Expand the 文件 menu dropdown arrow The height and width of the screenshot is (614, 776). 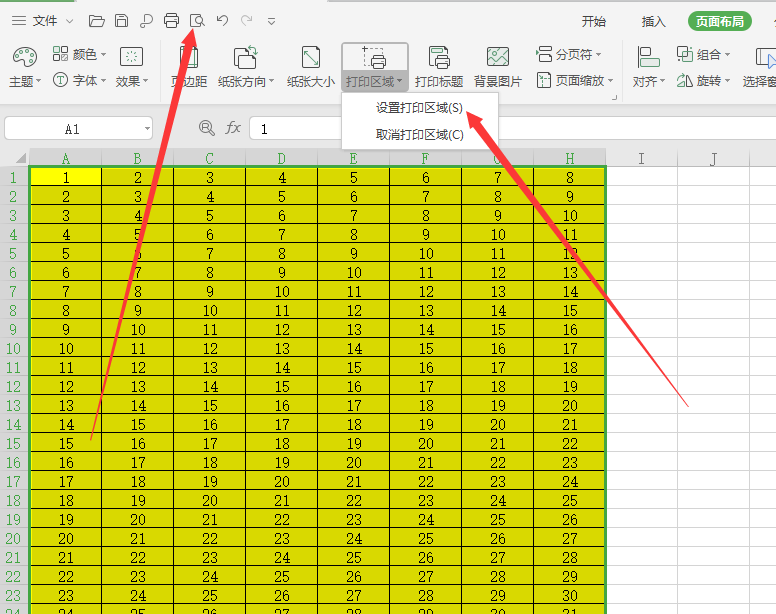pyautogui.click(x=69, y=21)
